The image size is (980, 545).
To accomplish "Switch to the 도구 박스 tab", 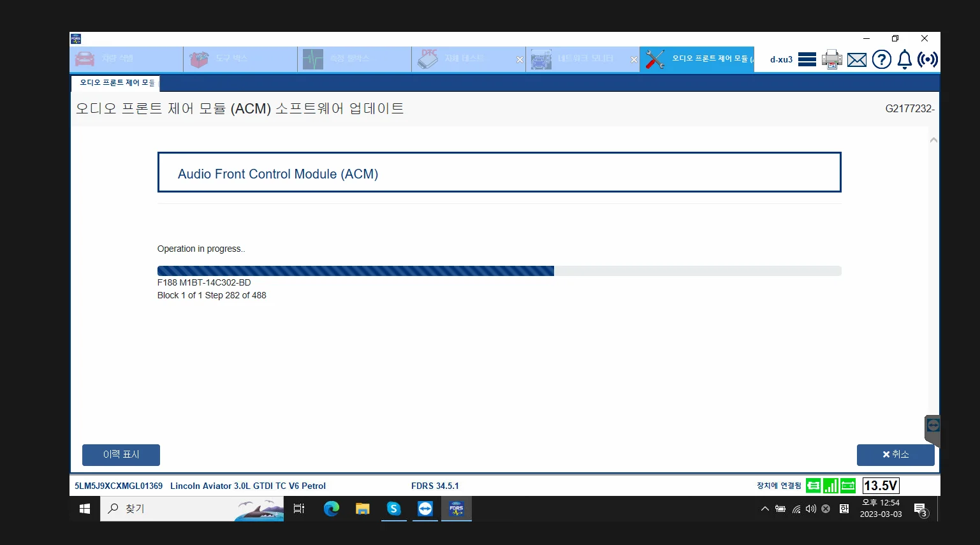I will (x=240, y=59).
